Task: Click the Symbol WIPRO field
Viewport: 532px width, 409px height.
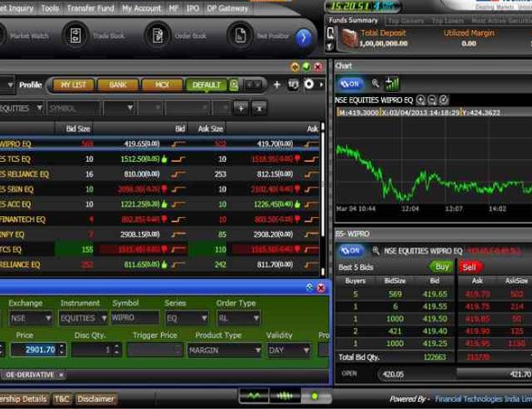Action: (135, 318)
